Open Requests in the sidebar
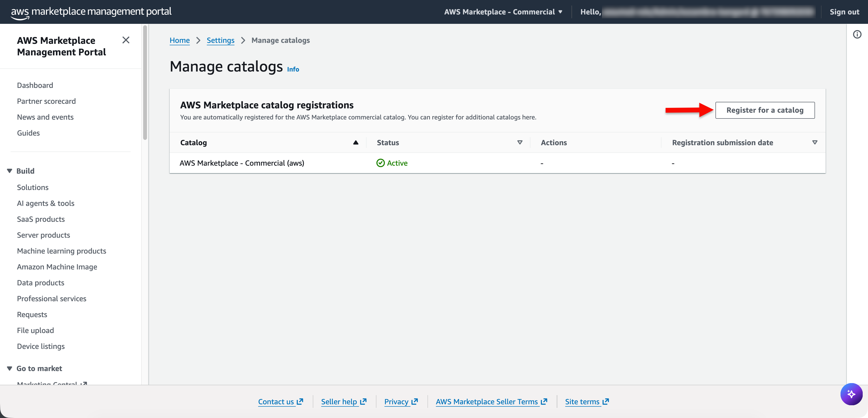This screenshot has width=868, height=418. [x=32, y=315]
